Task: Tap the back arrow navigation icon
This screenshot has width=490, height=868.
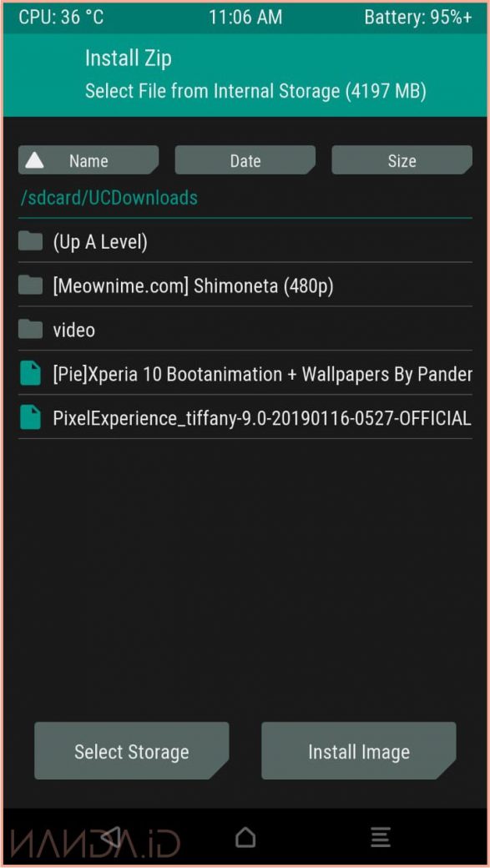Action: 111,837
